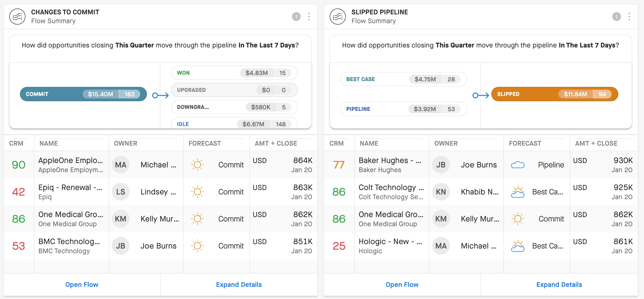Open three-dot menu on Slipped Pipeline card
644x299 pixels.
[629, 17]
